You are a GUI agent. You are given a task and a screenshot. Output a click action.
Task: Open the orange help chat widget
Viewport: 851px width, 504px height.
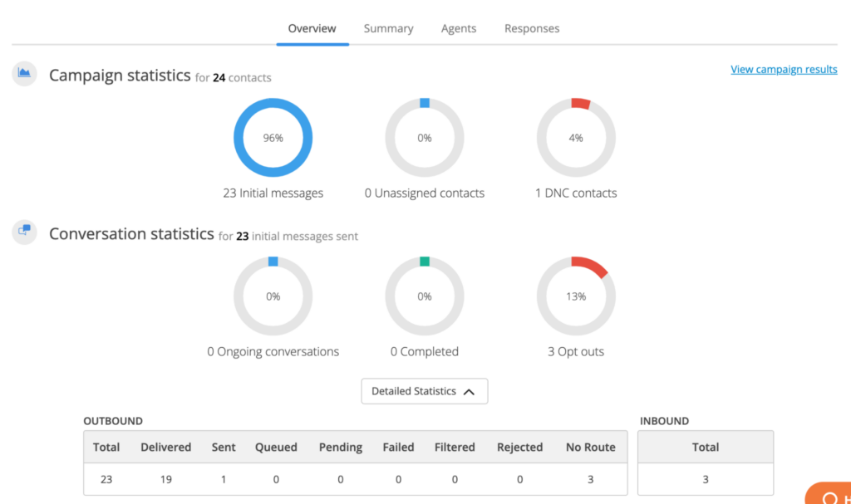829,493
